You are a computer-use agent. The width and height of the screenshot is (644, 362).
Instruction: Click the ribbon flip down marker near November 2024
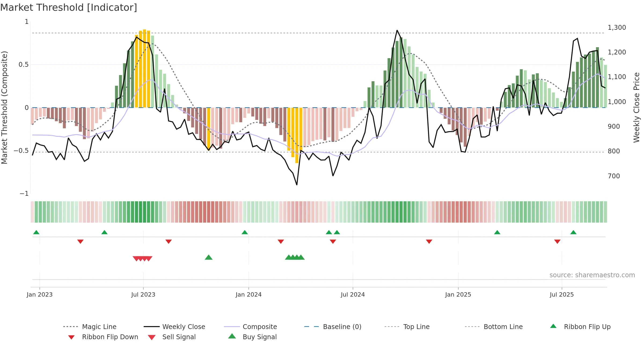(x=429, y=242)
